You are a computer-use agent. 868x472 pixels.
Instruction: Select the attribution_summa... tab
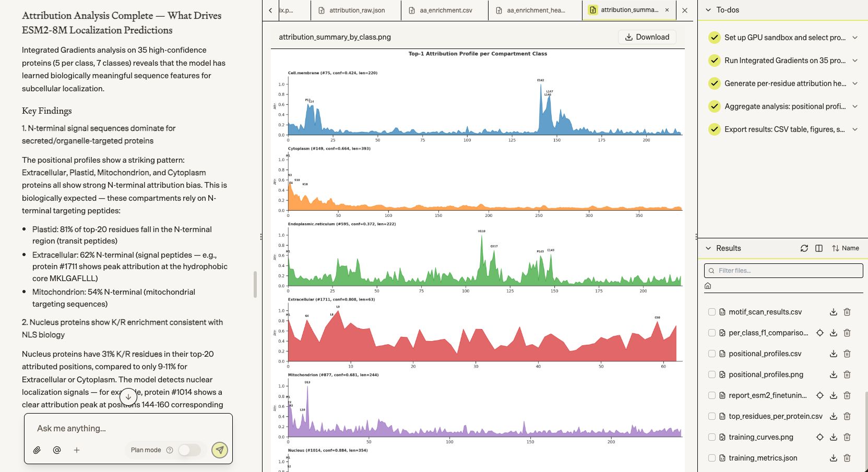(x=629, y=10)
